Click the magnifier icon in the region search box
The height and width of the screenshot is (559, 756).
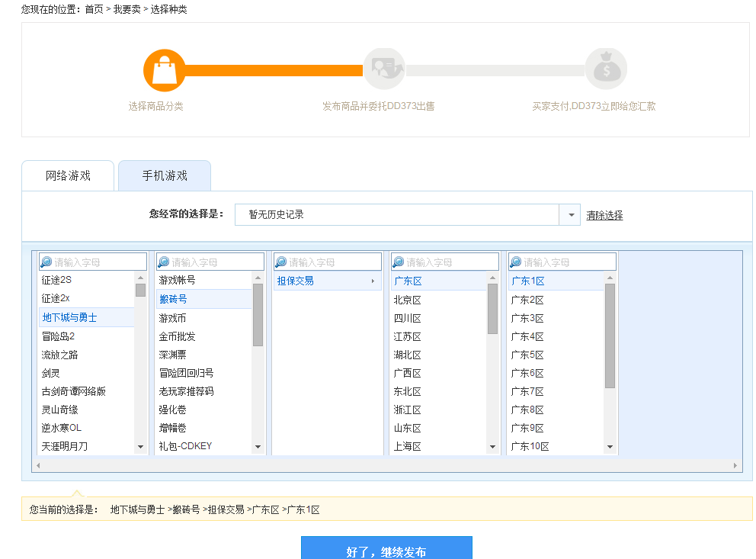pyautogui.click(x=399, y=262)
